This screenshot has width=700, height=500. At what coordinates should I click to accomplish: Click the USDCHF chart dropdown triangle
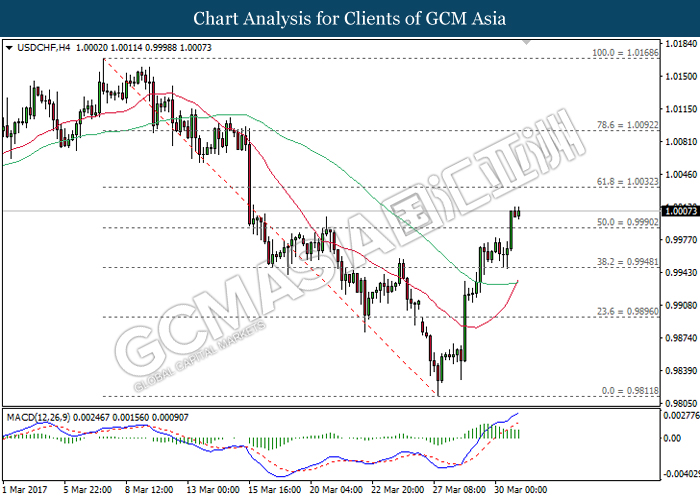tap(9, 48)
